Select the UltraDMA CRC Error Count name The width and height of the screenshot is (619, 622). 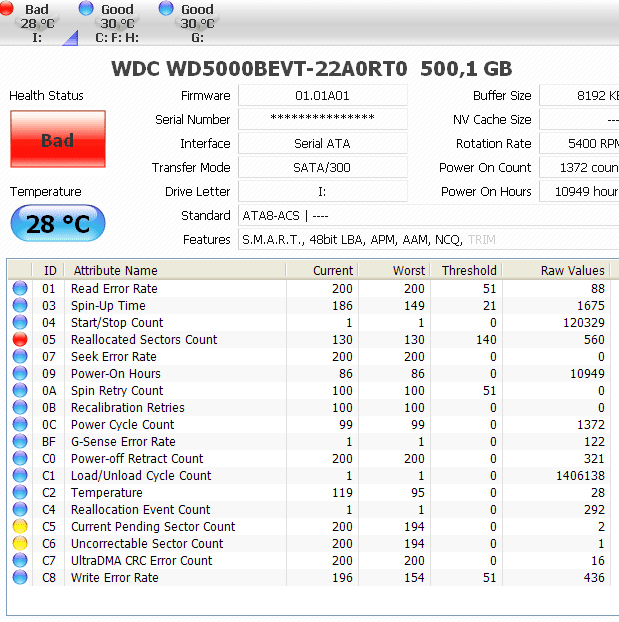pos(142,561)
